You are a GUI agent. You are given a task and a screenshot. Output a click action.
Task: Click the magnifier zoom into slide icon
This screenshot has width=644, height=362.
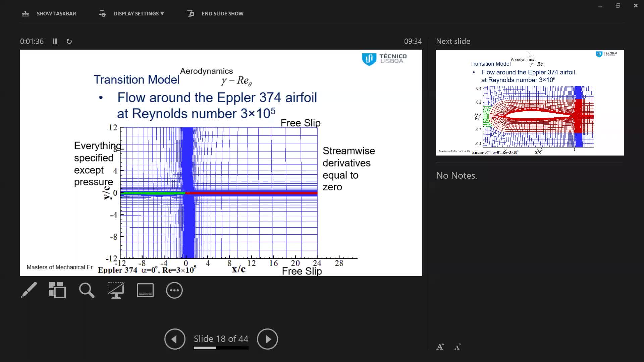click(87, 290)
